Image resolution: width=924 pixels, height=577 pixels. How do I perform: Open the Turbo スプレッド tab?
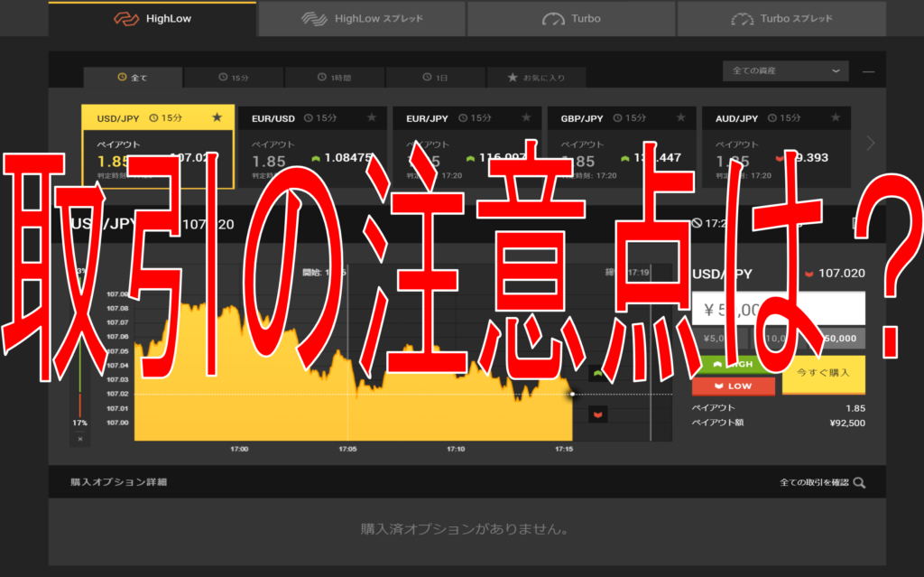[781, 19]
